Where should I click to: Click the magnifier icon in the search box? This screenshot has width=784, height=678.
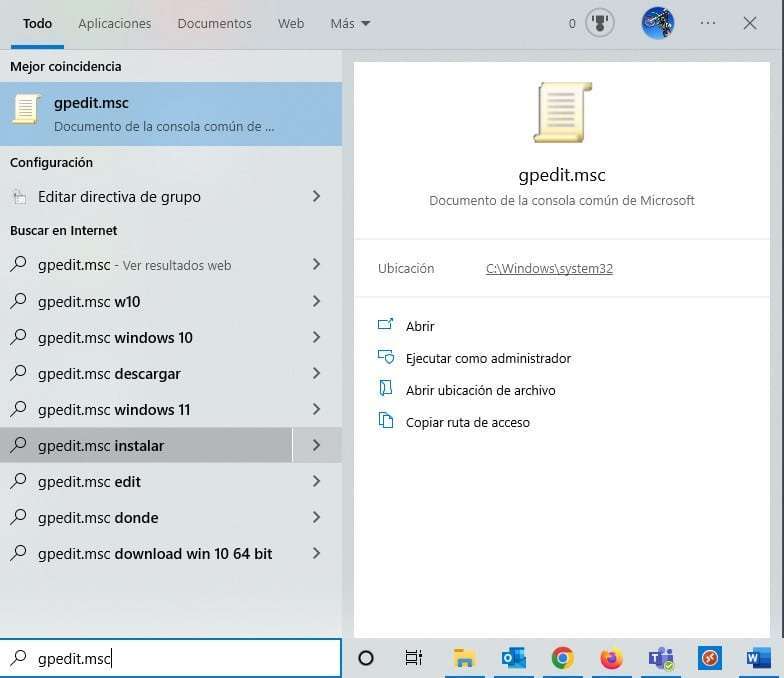pyautogui.click(x=18, y=658)
